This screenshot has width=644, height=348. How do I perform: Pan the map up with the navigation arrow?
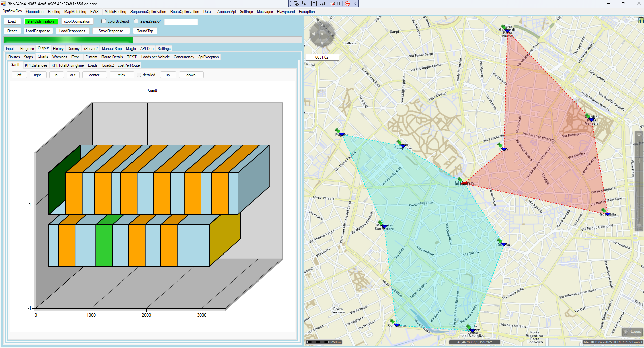pyautogui.click(x=322, y=25)
